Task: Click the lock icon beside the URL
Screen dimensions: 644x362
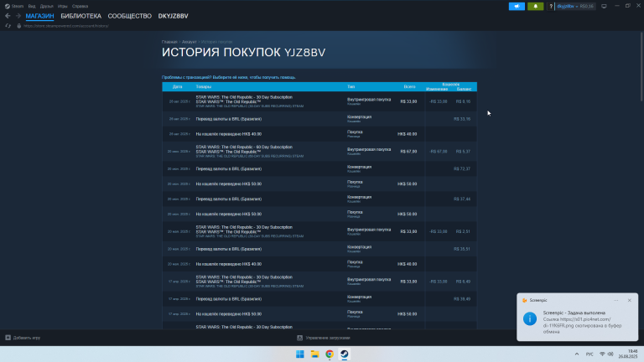Action: [19, 26]
